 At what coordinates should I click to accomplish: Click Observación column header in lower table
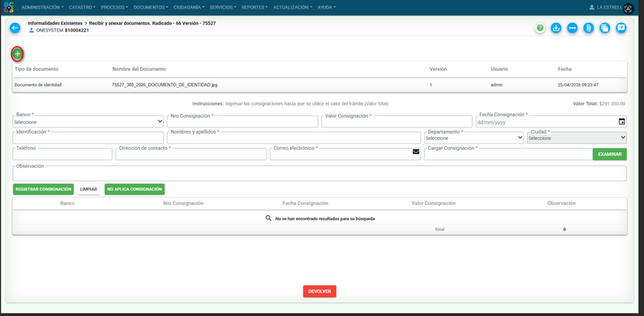coord(561,203)
